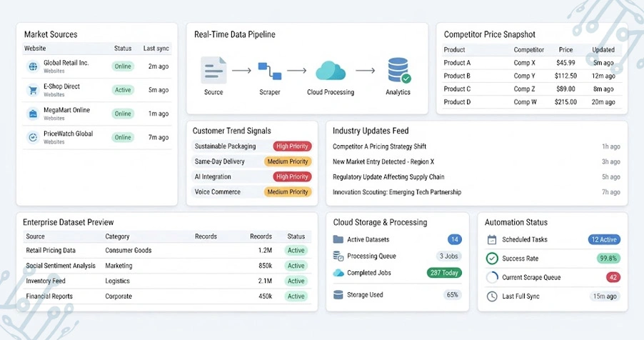Click the Sustainable Packaging trend label
The width and height of the screenshot is (644, 340).
point(225,146)
